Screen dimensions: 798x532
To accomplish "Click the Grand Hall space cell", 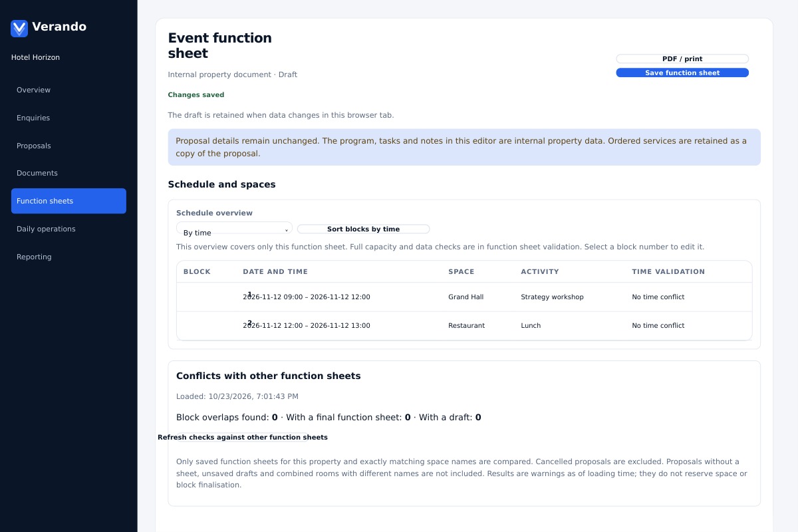I will [x=466, y=297].
